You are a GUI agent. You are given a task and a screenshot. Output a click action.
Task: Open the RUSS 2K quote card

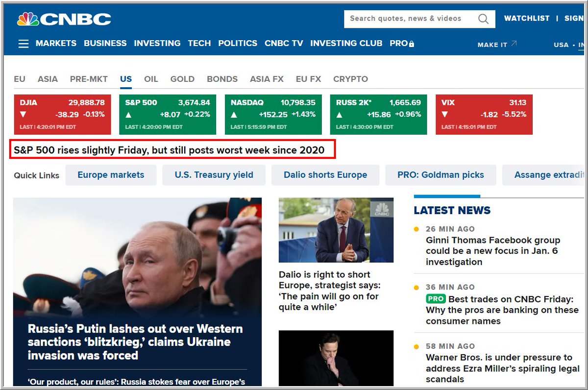point(378,115)
